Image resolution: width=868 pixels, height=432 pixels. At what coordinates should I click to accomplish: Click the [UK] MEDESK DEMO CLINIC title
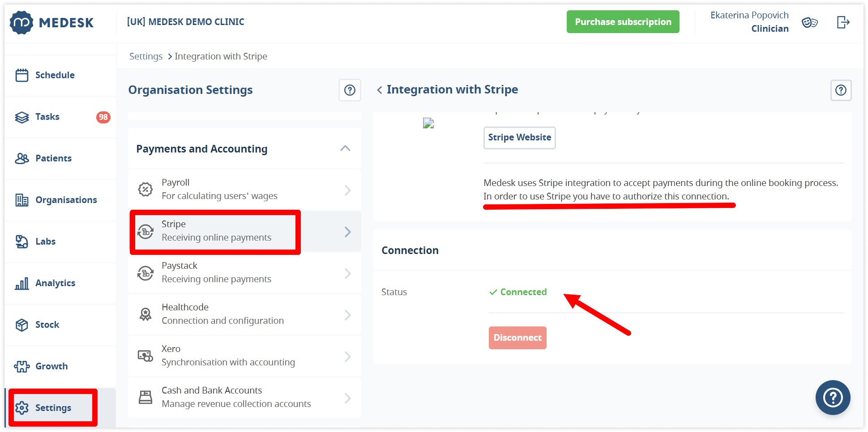[x=186, y=22]
